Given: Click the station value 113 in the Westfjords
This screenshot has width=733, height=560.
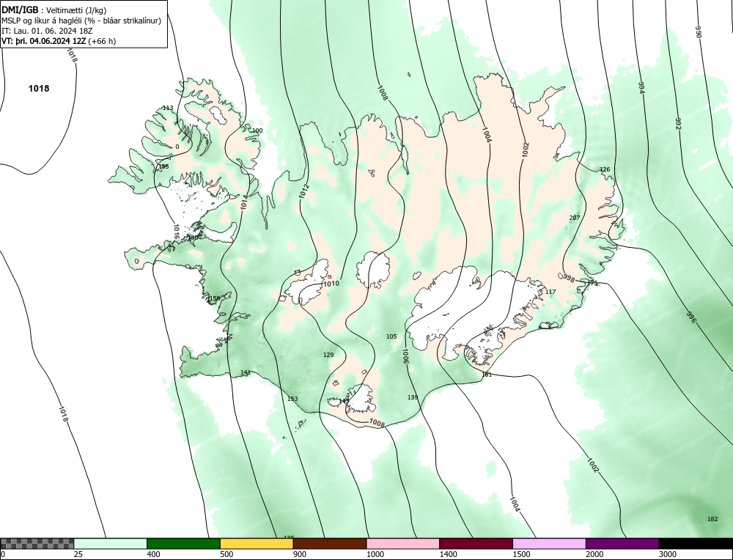Looking at the screenshot, I should tap(168, 108).
